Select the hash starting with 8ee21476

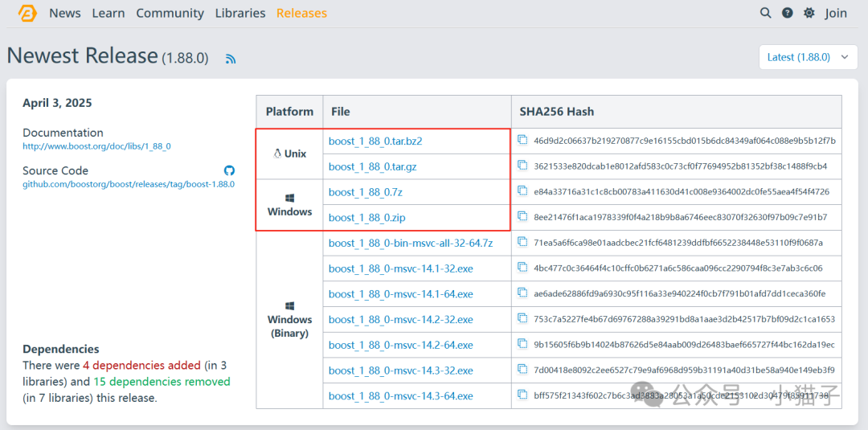point(681,217)
